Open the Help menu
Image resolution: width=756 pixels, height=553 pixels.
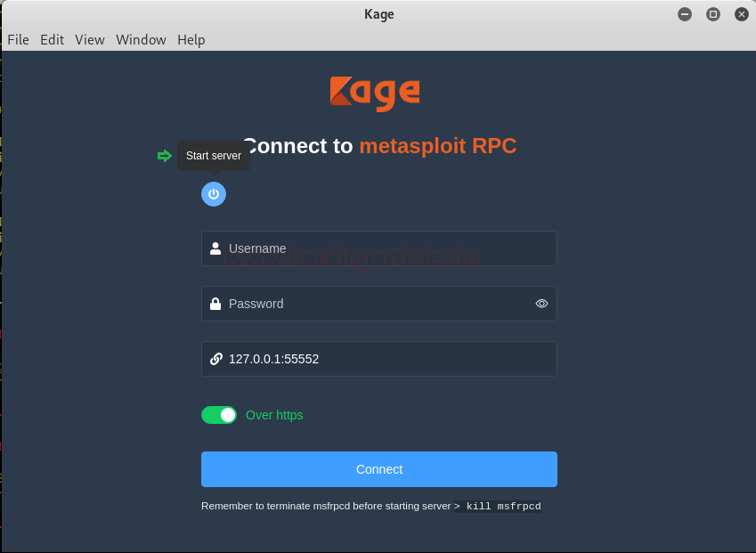[x=191, y=40]
